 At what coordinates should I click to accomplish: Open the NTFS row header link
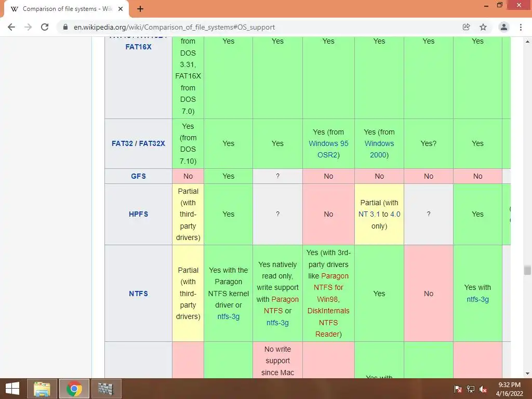[x=138, y=294]
